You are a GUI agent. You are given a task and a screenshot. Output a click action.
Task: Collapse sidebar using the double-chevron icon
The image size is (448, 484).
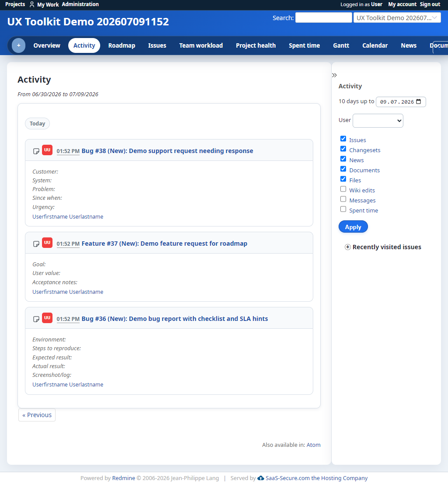[334, 75]
